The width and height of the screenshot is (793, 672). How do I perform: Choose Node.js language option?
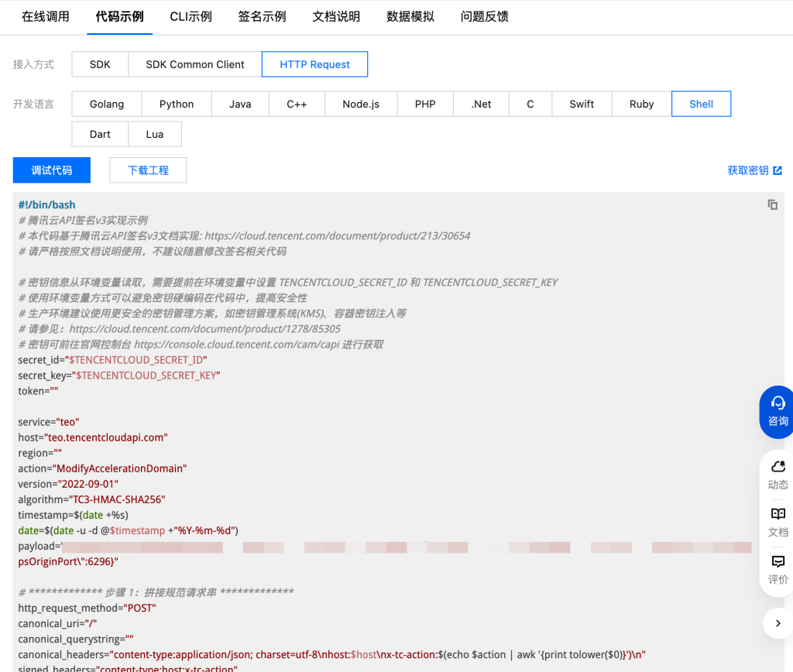coord(361,104)
